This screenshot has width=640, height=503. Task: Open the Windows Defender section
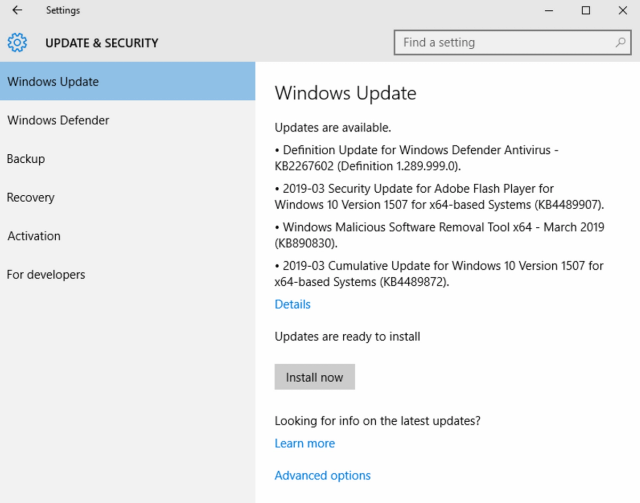[x=127, y=120]
